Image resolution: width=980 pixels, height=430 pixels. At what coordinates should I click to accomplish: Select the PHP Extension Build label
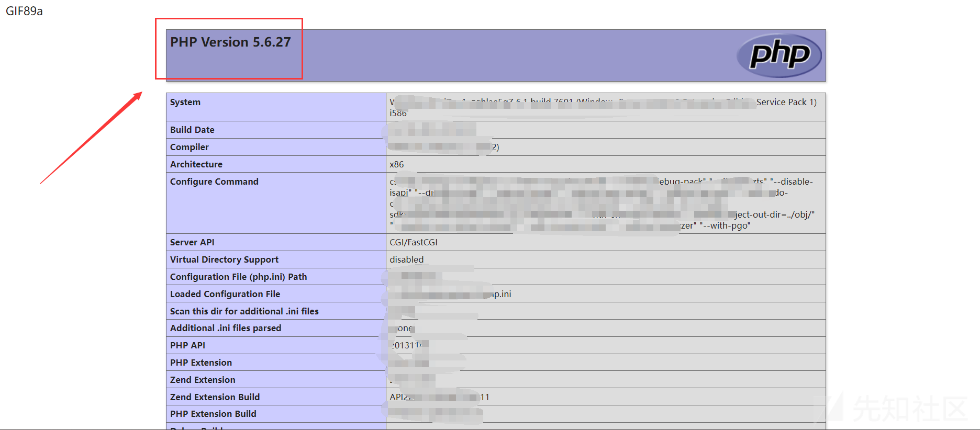(x=213, y=414)
